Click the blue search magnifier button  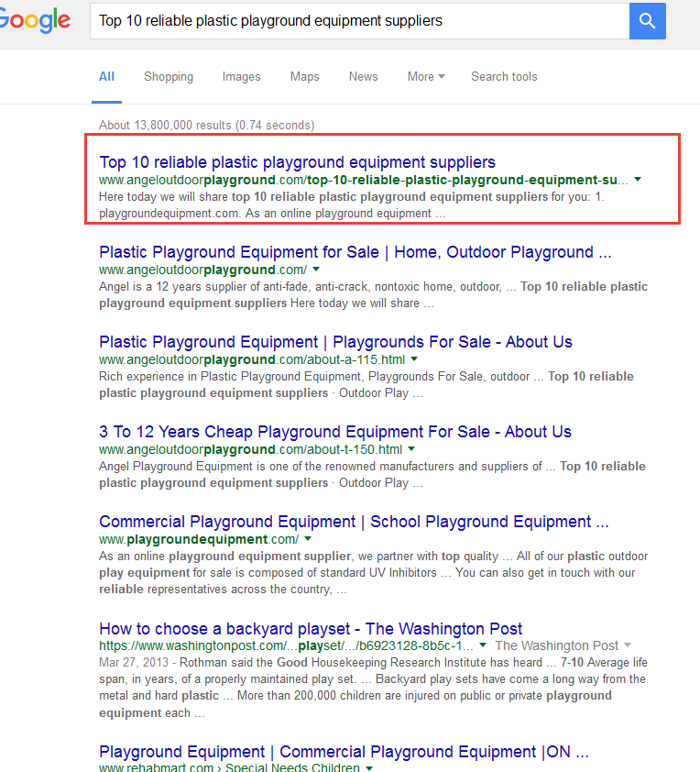pyautogui.click(x=648, y=21)
